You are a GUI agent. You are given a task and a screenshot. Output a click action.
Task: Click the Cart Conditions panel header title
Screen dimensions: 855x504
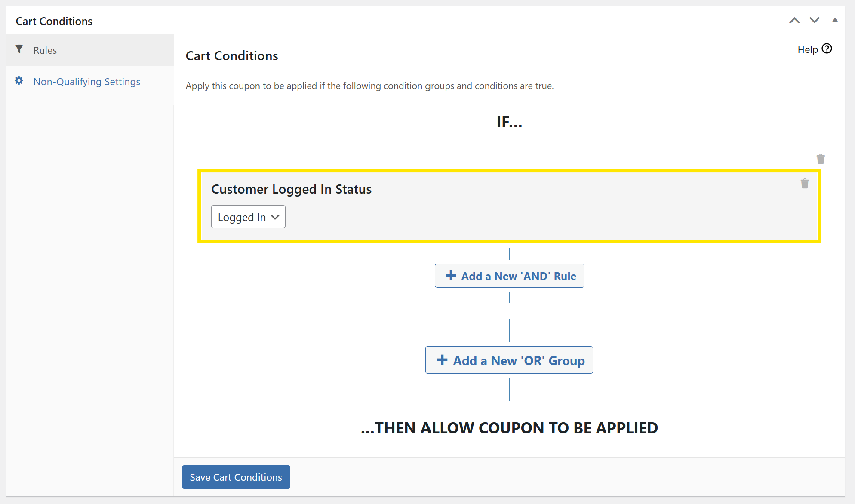[54, 21]
